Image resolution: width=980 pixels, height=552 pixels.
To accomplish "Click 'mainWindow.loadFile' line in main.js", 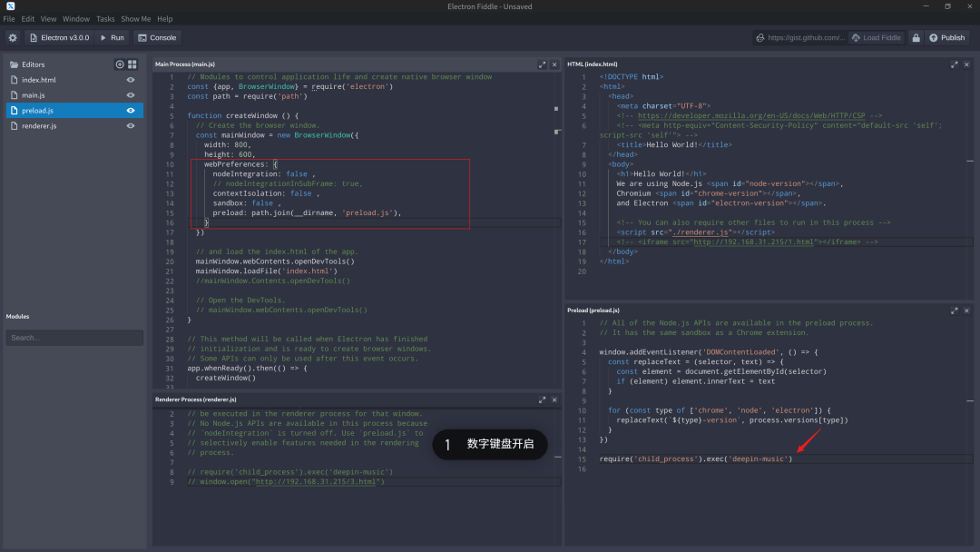I will 266,271.
